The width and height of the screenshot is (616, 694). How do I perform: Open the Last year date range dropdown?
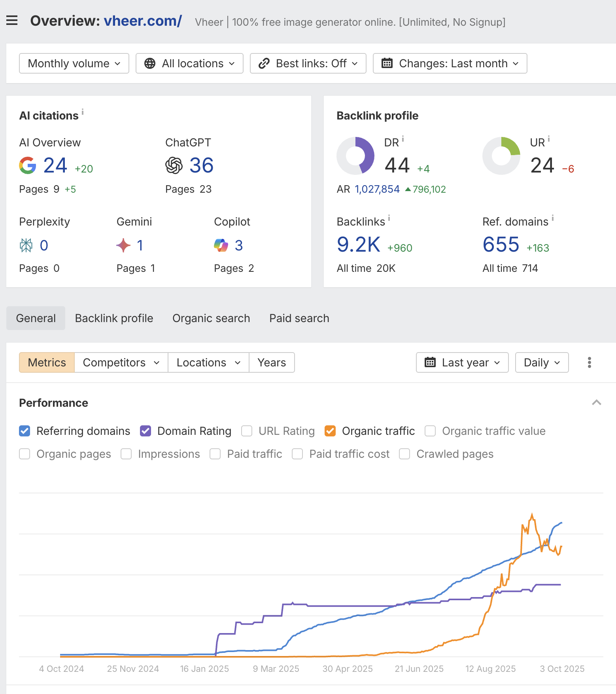(462, 362)
